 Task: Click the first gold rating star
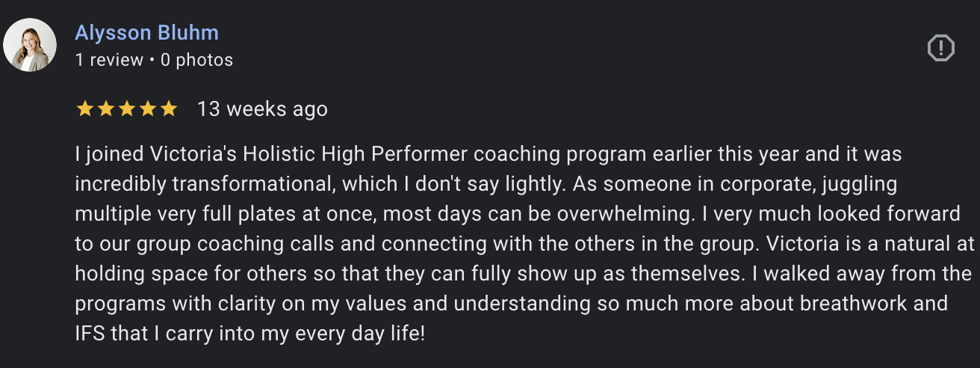(x=85, y=109)
